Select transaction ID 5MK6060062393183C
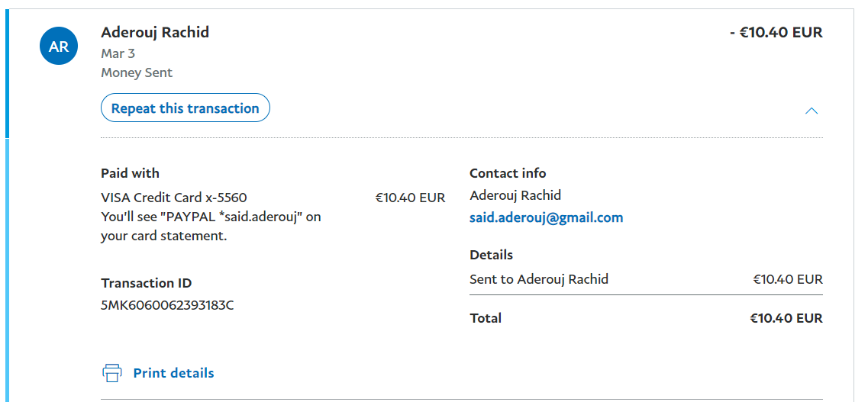868x402 pixels. tap(167, 306)
